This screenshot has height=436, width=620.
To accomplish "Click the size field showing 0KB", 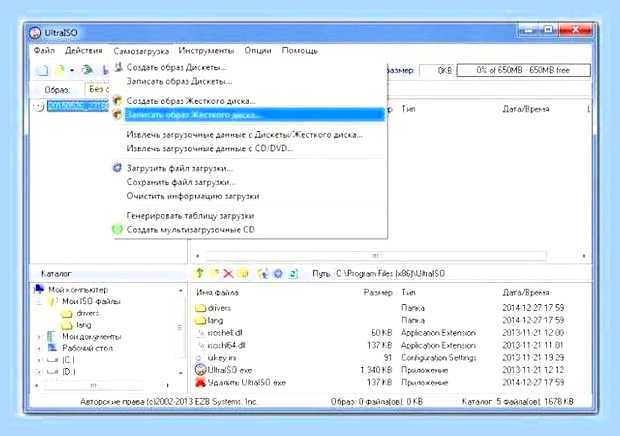I will [x=437, y=70].
